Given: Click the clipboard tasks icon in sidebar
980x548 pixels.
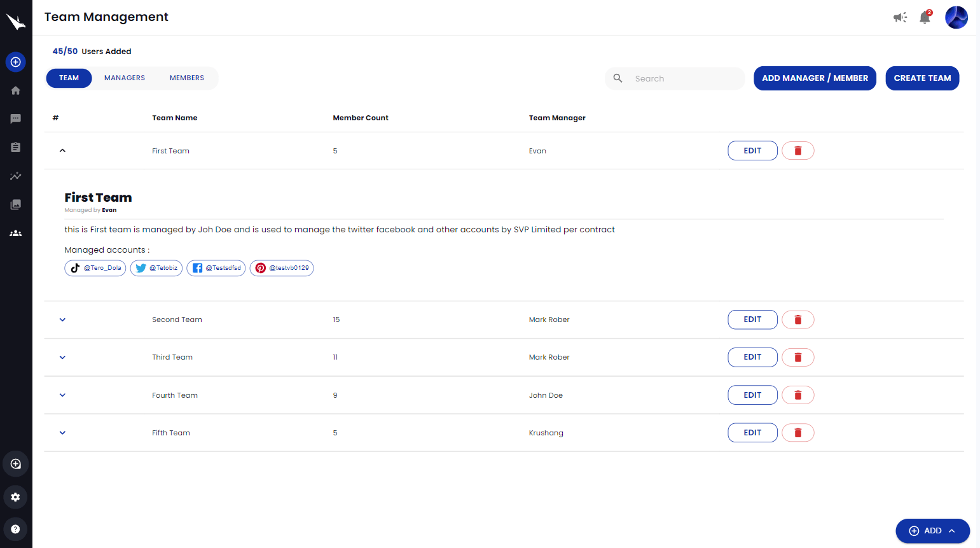Looking at the screenshot, I should [16, 148].
